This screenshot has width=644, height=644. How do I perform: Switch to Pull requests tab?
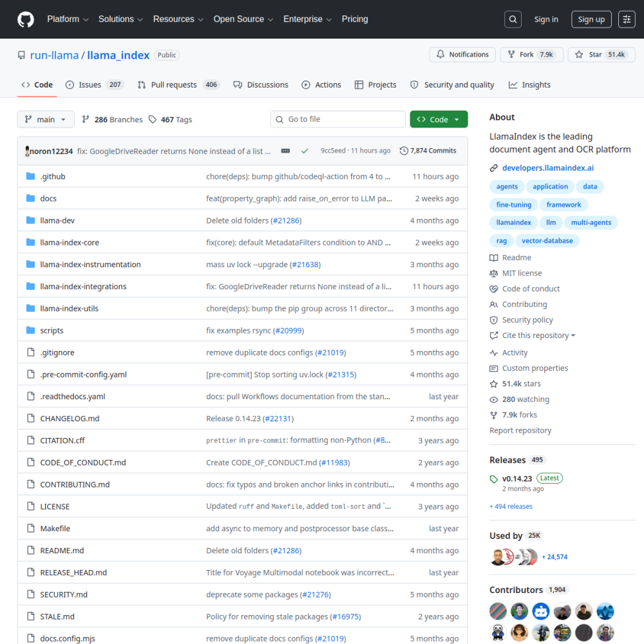(x=178, y=85)
